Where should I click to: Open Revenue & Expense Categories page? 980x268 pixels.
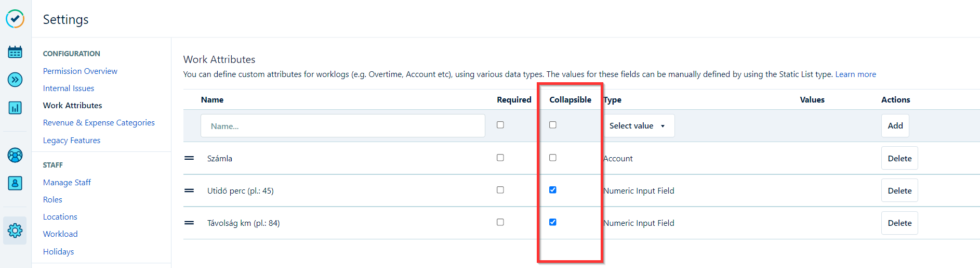click(x=99, y=123)
